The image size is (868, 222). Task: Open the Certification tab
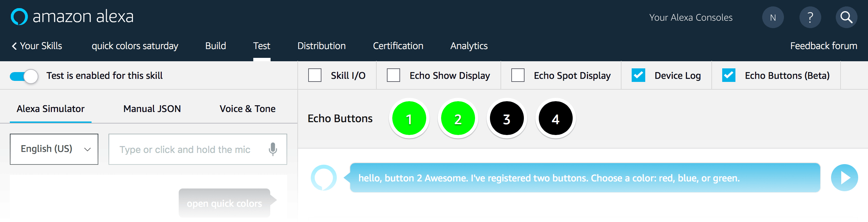(398, 46)
